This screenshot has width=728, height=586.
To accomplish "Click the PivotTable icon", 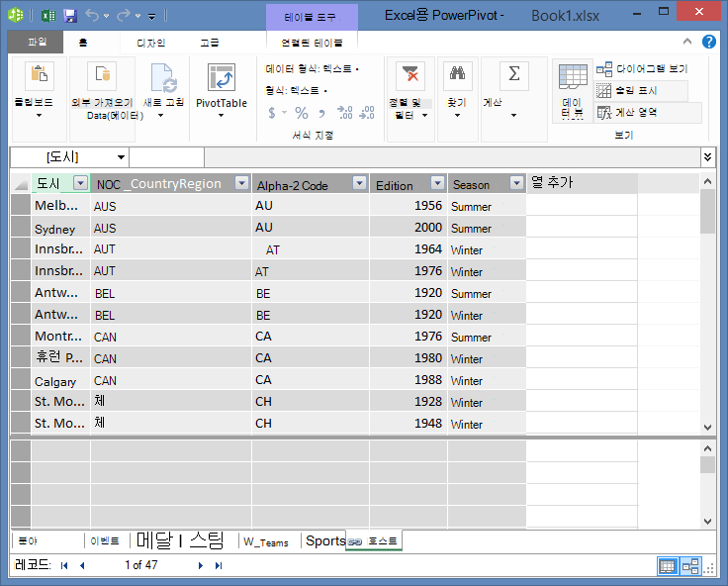I will click(222, 77).
